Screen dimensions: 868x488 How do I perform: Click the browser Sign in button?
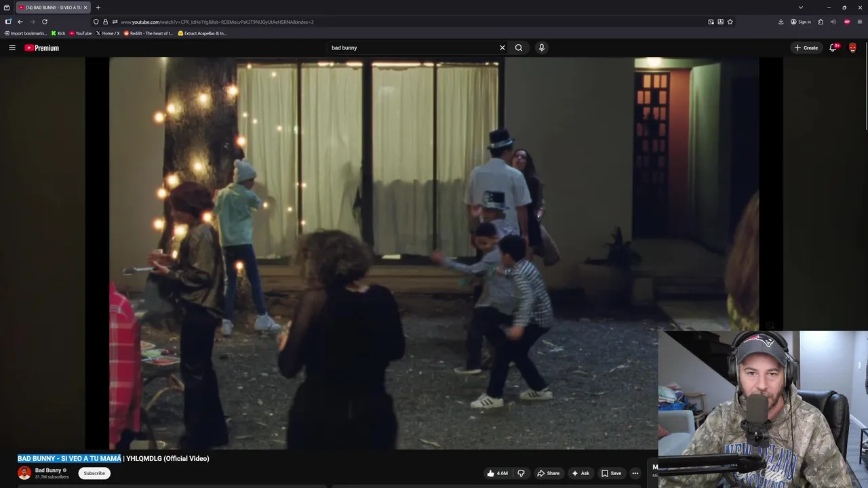[x=800, y=22]
